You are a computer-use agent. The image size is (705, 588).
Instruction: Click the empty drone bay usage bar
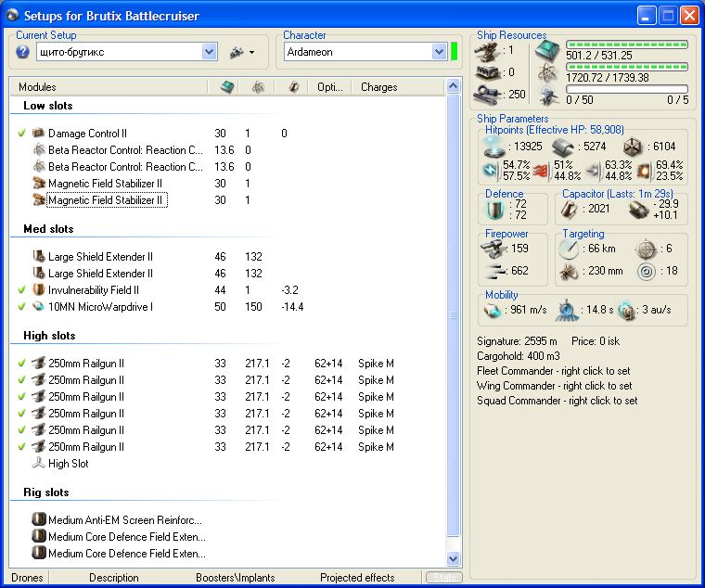627,89
